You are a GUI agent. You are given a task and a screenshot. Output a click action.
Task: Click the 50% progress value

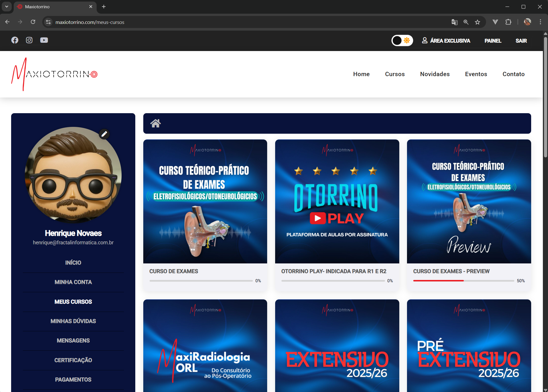tap(521, 281)
